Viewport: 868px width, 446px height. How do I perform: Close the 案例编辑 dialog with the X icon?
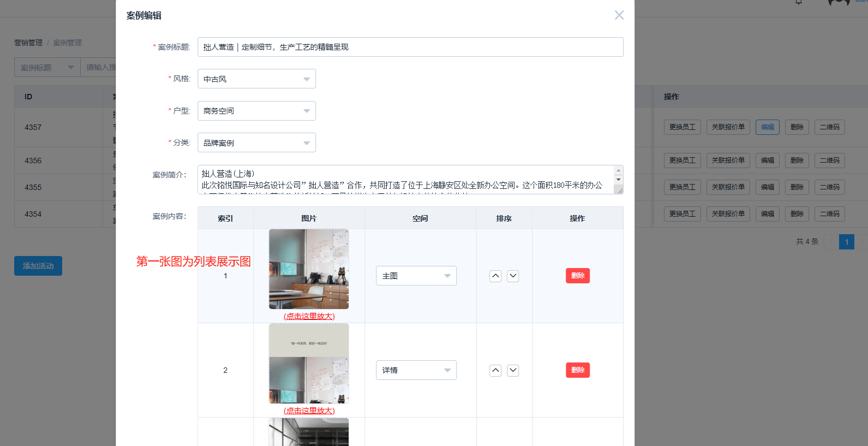tap(619, 15)
